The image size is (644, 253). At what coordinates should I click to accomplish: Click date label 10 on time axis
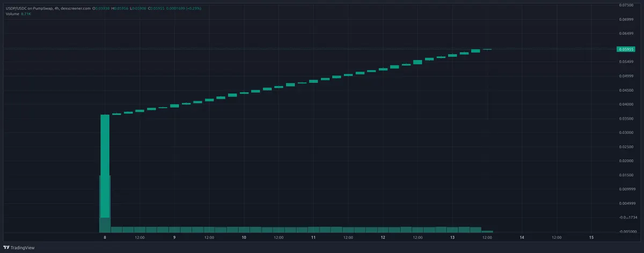244,237
